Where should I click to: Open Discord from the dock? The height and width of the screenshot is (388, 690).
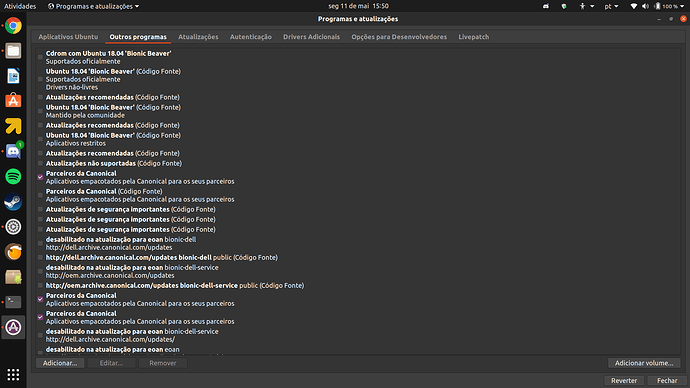13,151
